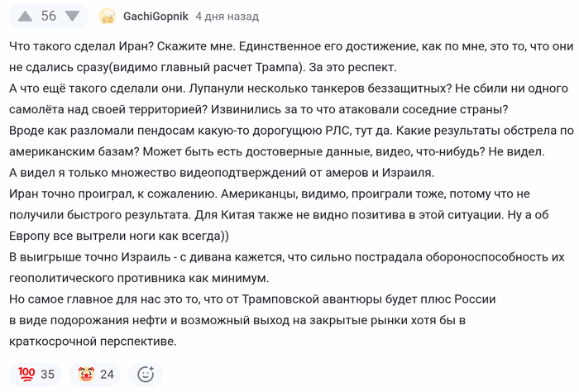The height and width of the screenshot is (392, 579).
Task: Open the add reaction smiley picker
Action: click(x=146, y=374)
